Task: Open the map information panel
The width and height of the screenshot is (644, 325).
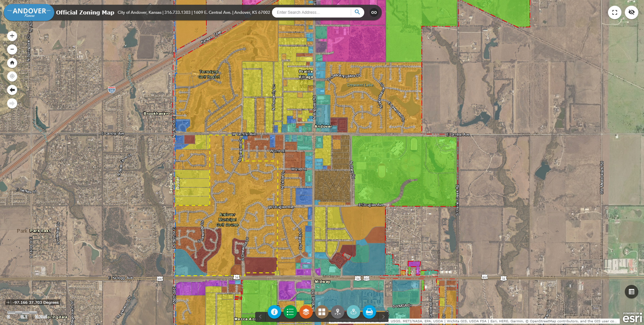Action: point(274,312)
